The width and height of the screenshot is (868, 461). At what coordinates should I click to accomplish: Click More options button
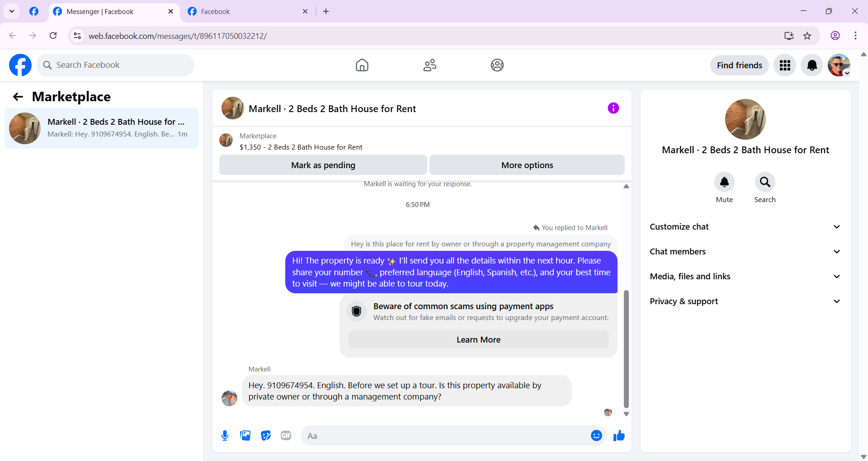tap(527, 165)
